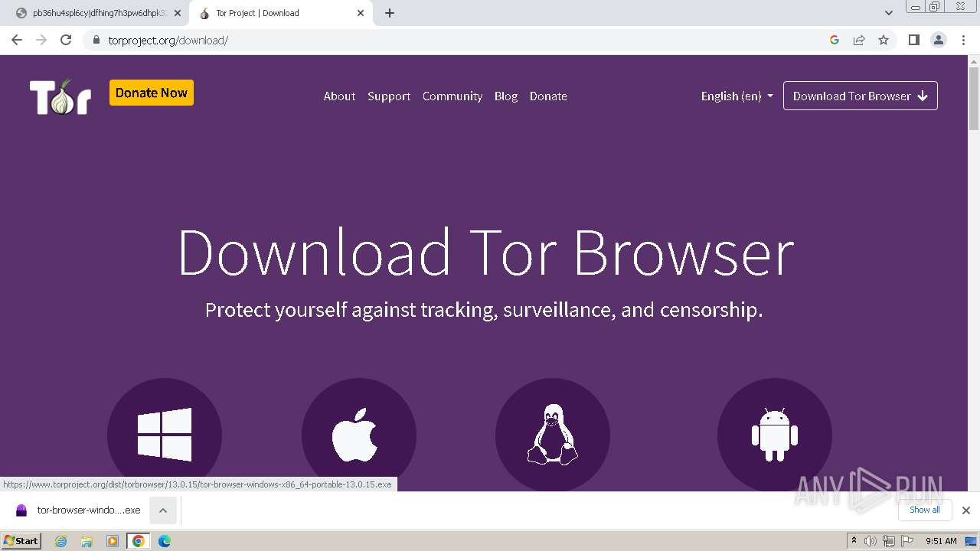Click the network tray icon

pyautogui.click(x=889, y=541)
